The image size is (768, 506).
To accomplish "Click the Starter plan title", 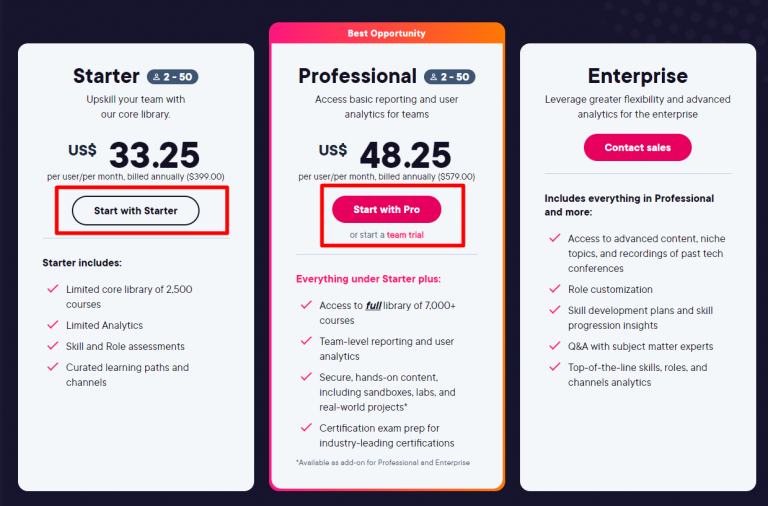I will point(106,76).
